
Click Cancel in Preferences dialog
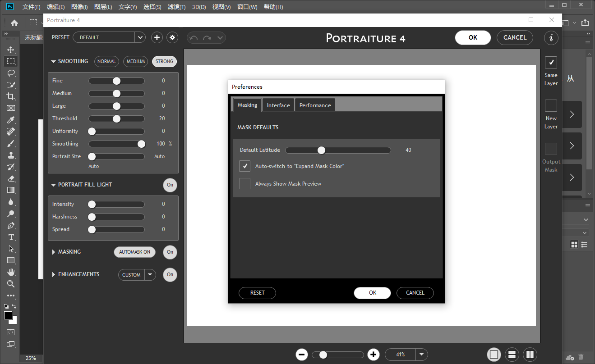tap(415, 293)
